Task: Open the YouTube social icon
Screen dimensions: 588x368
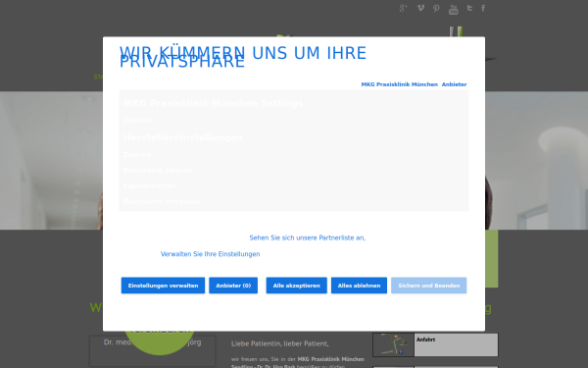Action: click(454, 9)
